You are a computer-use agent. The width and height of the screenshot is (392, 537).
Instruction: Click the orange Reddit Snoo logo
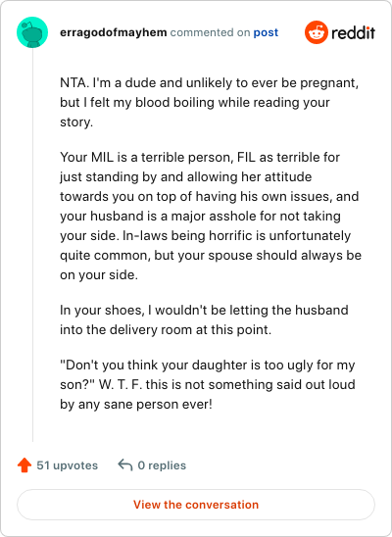pos(317,32)
